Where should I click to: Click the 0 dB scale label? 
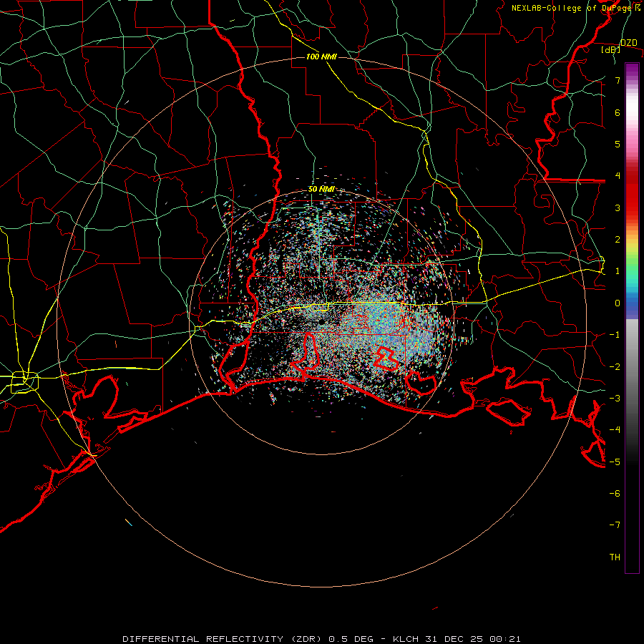pyautogui.click(x=618, y=303)
